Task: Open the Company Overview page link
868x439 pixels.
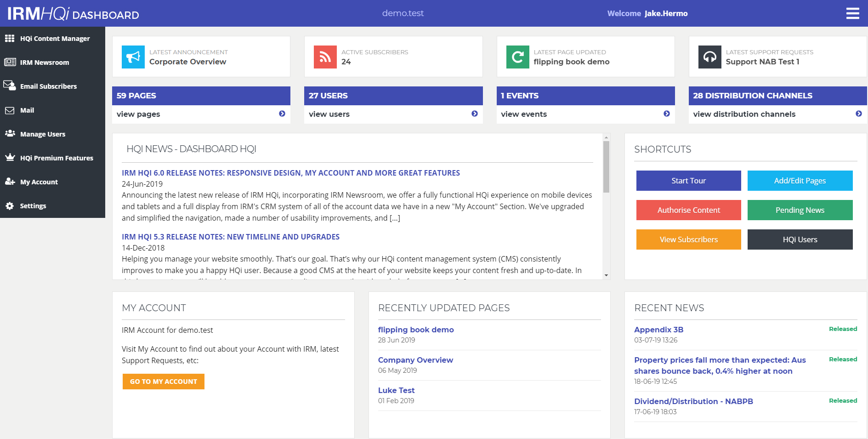Action: pyautogui.click(x=415, y=360)
